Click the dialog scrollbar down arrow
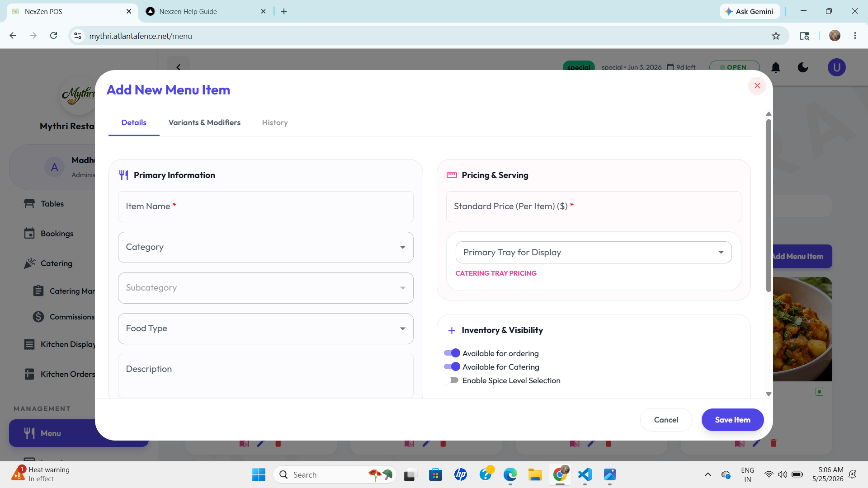 point(769,394)
